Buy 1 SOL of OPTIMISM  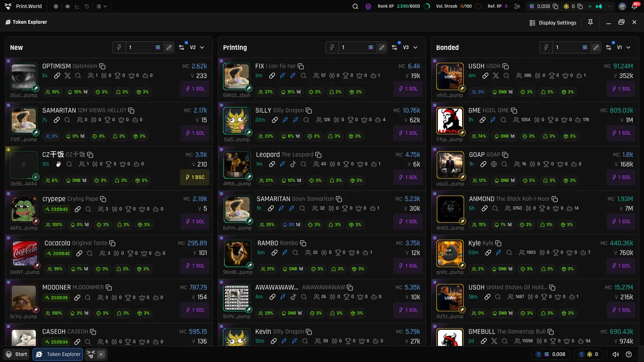(195, 89)
